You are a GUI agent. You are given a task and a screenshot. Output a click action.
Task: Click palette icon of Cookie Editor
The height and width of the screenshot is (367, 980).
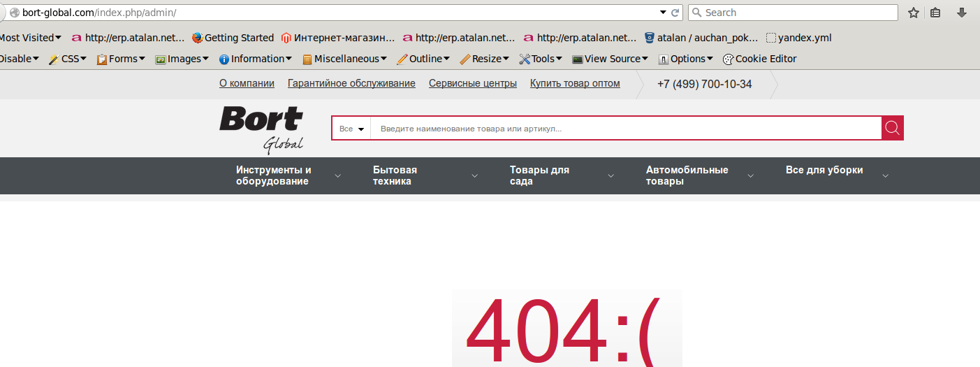728,59
